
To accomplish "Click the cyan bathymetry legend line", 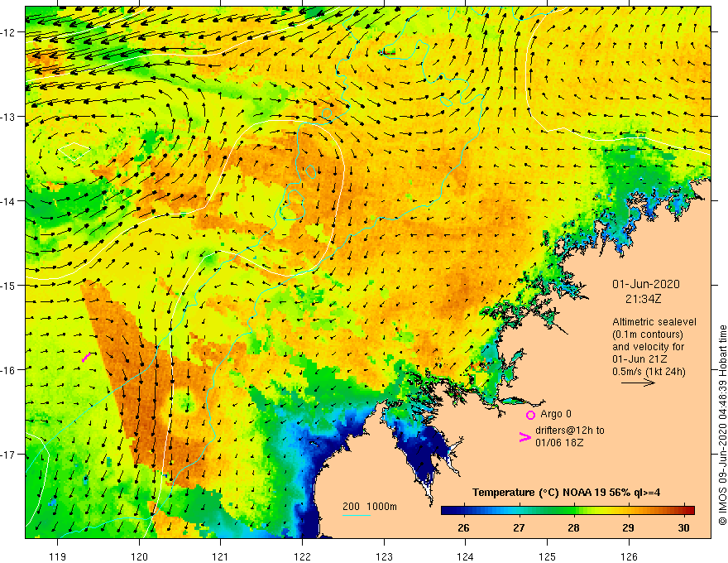I will 357,515.
